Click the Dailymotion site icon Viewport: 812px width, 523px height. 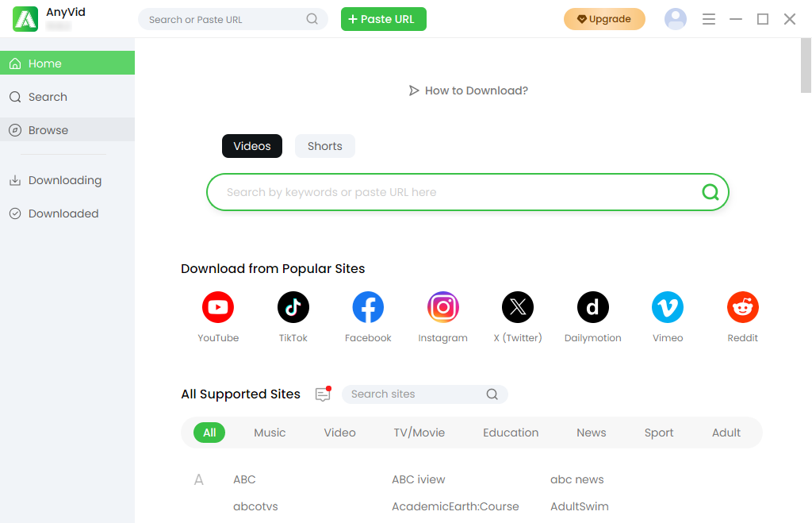(x=593, y=307)
